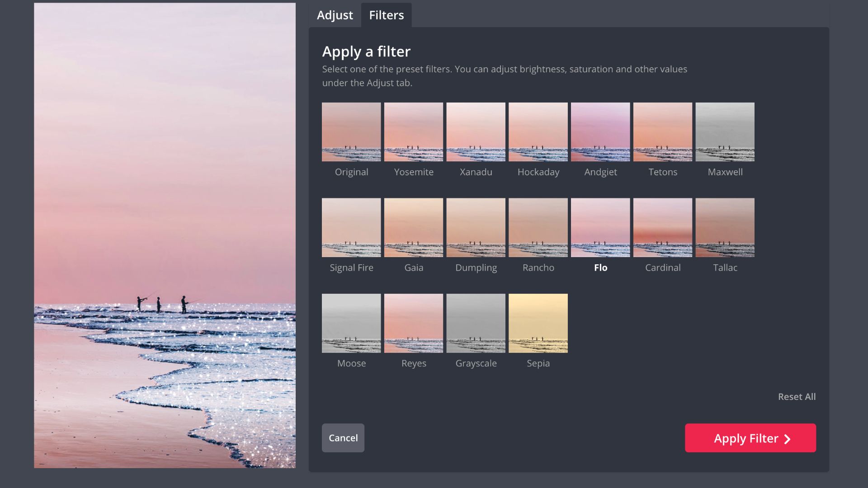868x488 pixels.
Task: Select the Tetons filter thumbnail
Action: (x=662, y=132)
